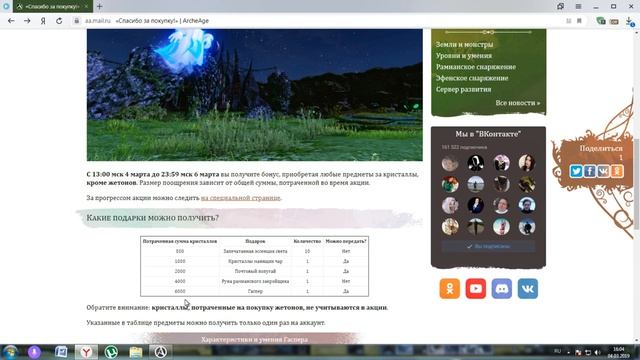Screen dimensions: 640x360
Task: Open the Discord server button
Action: (x=502, y=289)
